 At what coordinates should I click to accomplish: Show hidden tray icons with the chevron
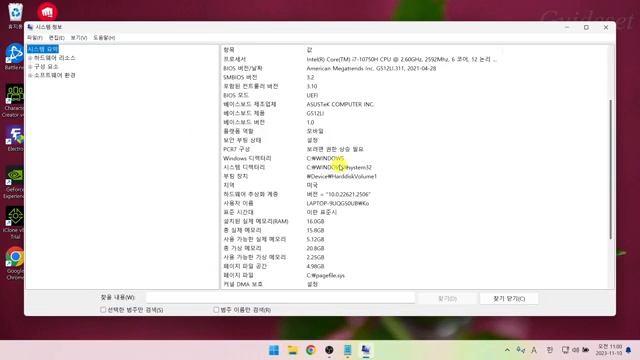(507, 350)
